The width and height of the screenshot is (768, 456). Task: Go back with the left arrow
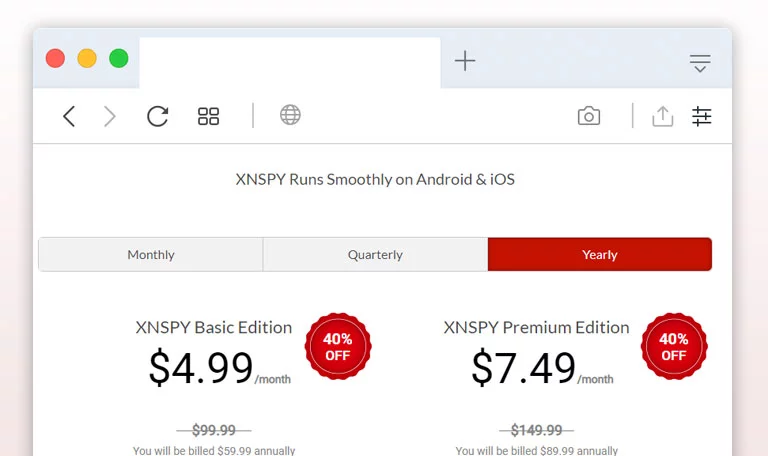pos(69,117)
